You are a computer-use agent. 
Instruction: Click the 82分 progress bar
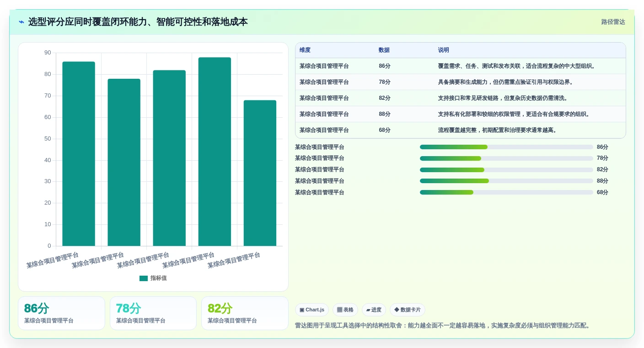506,170
